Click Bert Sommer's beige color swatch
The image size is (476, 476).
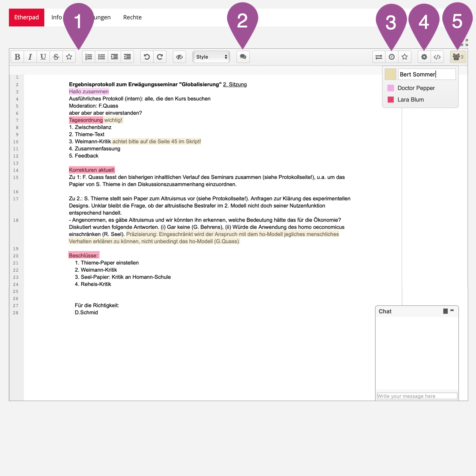390,74
